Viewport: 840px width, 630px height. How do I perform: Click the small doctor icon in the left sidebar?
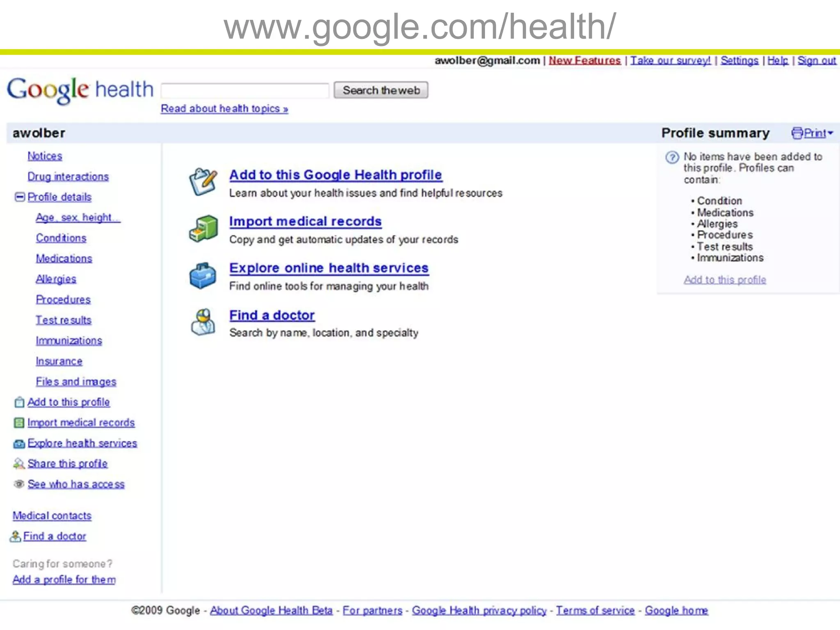pyautogui.click(x=15, y=536)
